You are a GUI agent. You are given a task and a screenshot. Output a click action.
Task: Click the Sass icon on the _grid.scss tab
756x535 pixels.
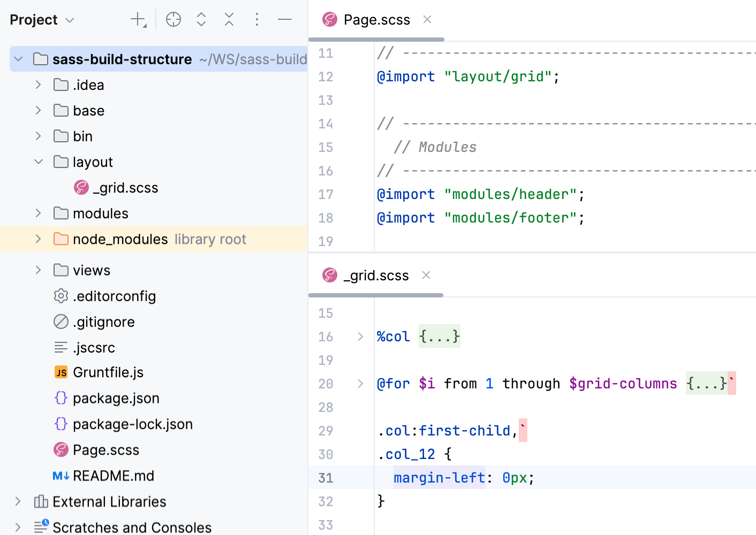[x=329, y=275]
